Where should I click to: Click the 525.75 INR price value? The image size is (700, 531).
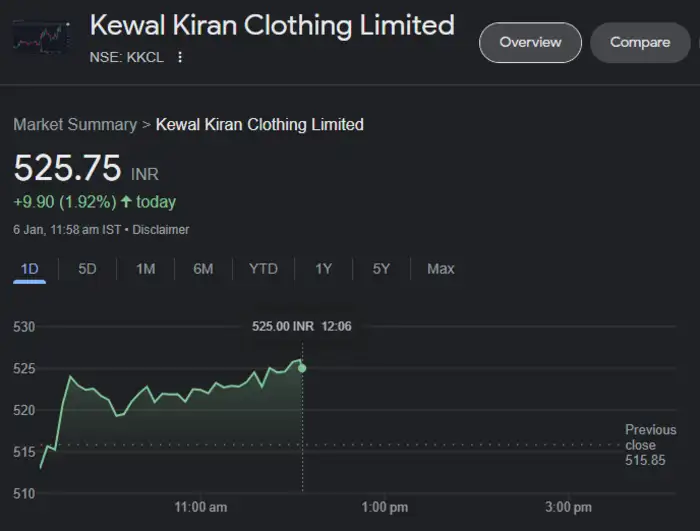coord(68,168)
